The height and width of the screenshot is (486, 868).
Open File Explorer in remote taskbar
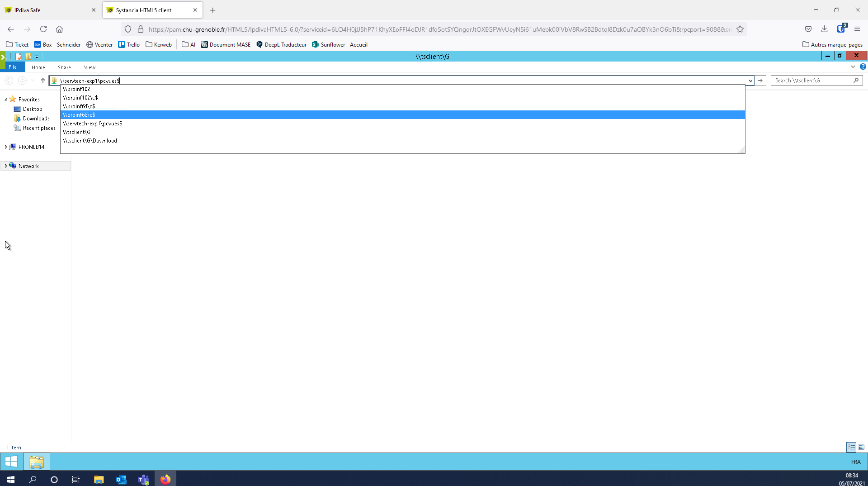point(37,462)
